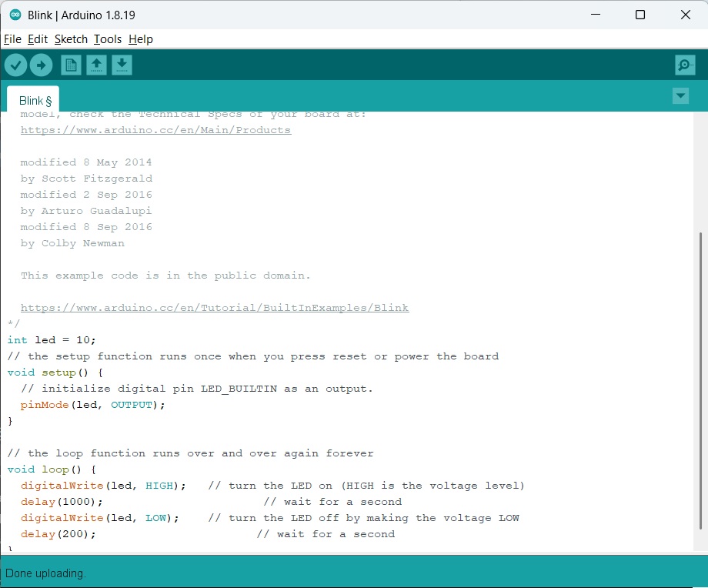The image size is (708, 588).
Task: Click 'modified 2 Sep 2016' comment line
Action: (85, 195)
